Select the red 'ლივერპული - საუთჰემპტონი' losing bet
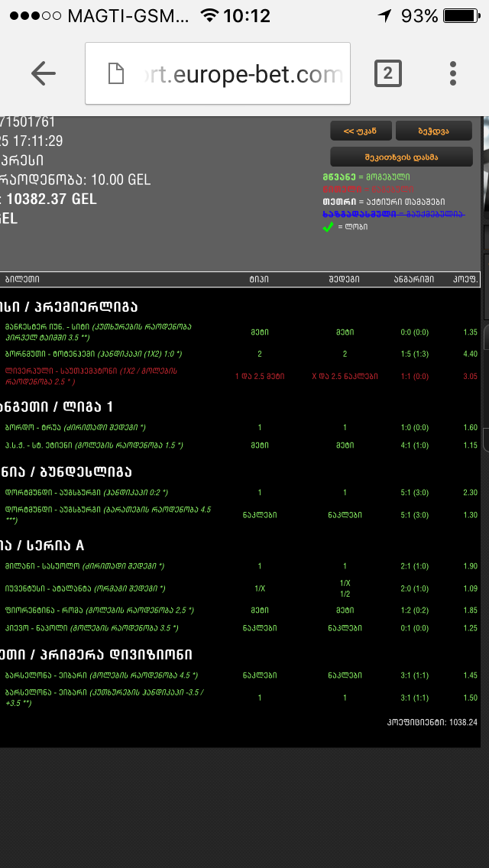489x868 pixels. 241,376
